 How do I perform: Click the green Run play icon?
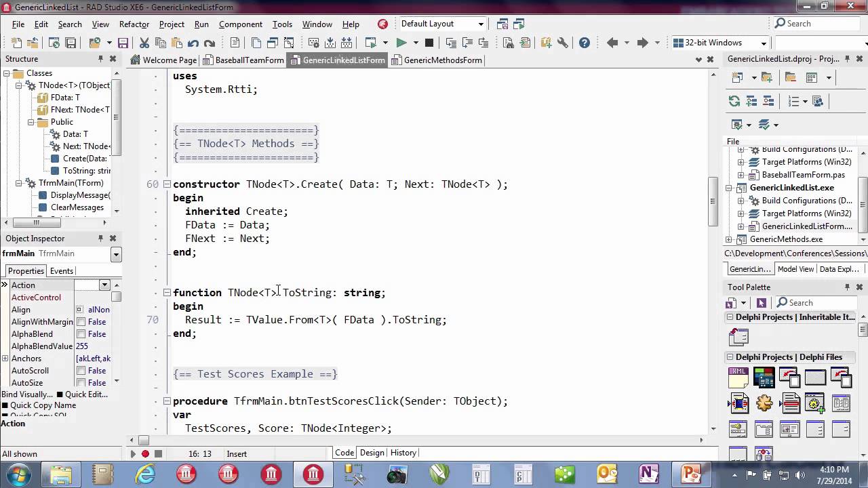pos(401,43)
